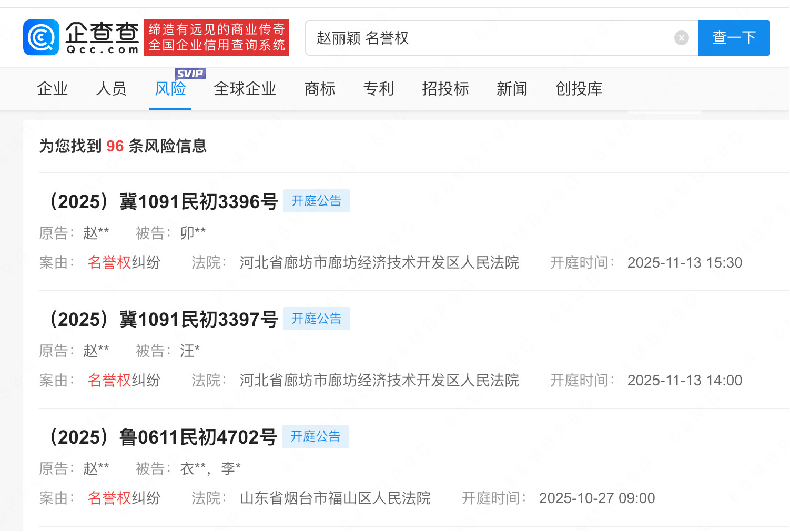Click court name in case 3397号 row
This screenshot has width=790, height=532.
click(379, 380)
